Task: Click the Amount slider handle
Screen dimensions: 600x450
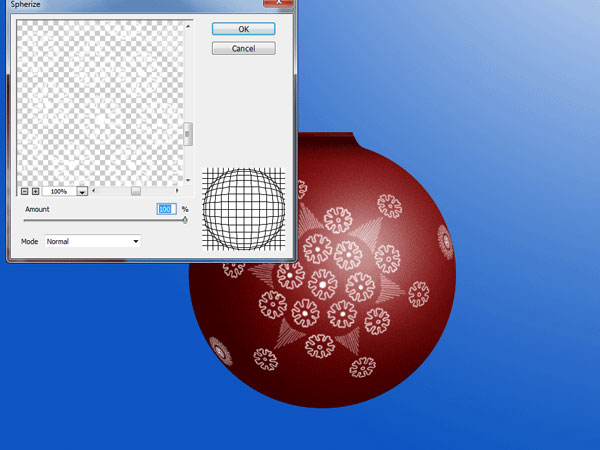Action: [185, 220]
